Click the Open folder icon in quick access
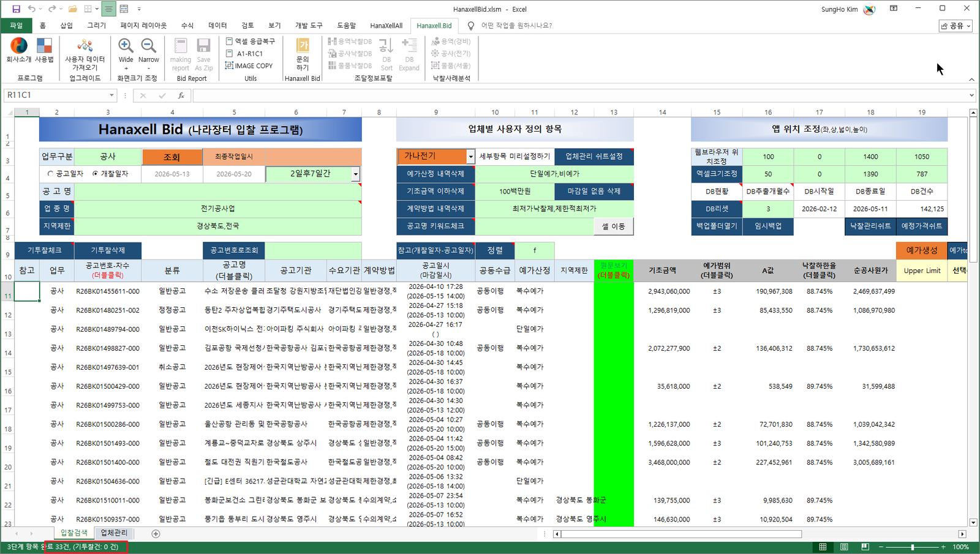Viewport: 980px width, 554px height. [x=72, y=9]
